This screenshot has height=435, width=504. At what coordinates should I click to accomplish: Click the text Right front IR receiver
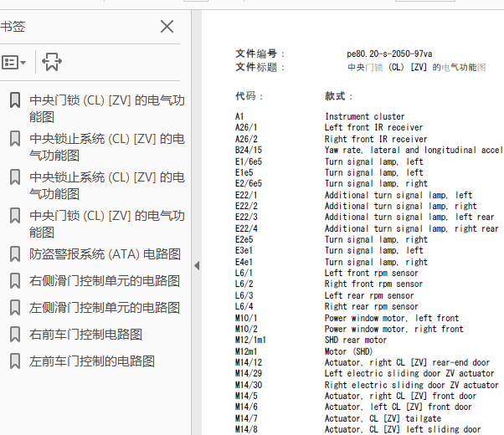(x=376, y=139)
